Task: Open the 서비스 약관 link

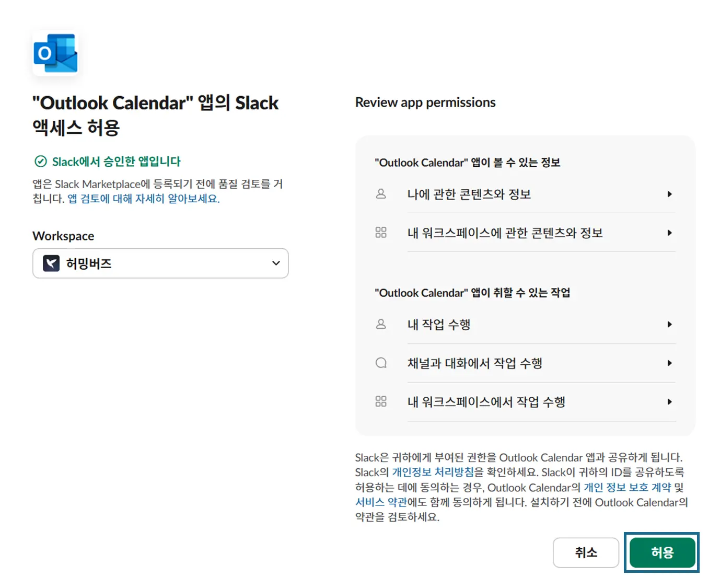Action: pos(381,502)
